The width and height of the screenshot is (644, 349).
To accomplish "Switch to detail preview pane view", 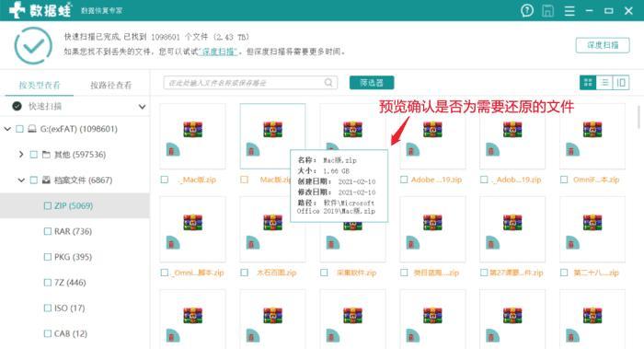I will pyautogui.click(x=621, y=83).
